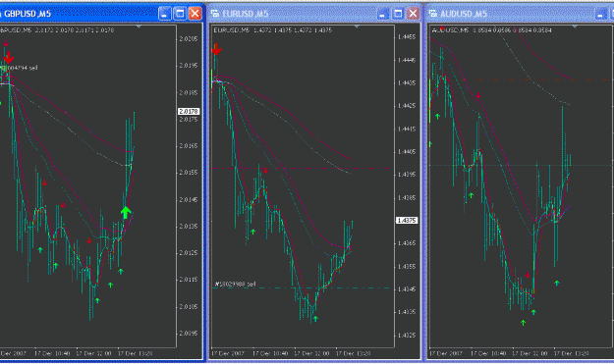Click the 2.0145 price axis value
Viewport: 614px width, 364px height.
point(189,199)
